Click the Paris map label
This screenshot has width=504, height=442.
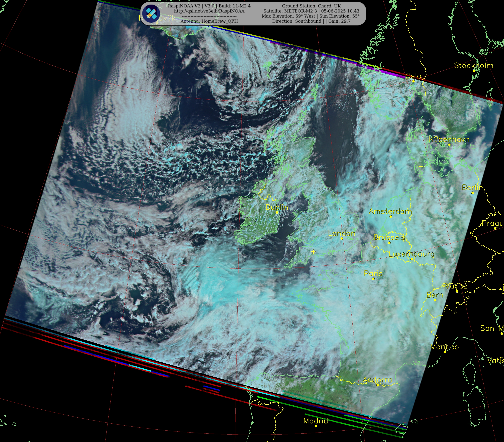tap(373, 274)
